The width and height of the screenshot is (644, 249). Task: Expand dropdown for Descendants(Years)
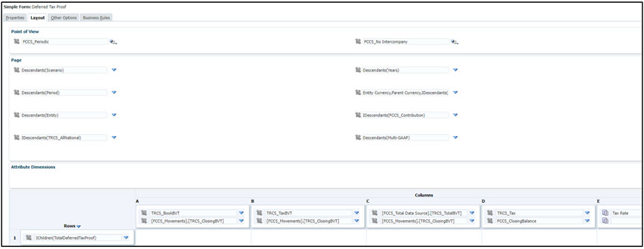(456, 70)
